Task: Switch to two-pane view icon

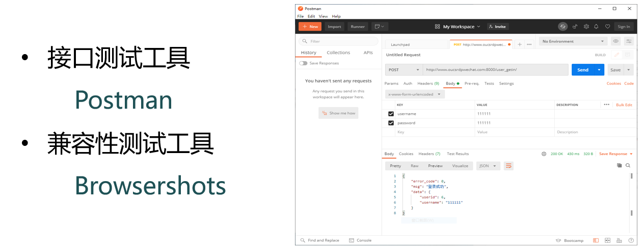Action: [608, 240]
